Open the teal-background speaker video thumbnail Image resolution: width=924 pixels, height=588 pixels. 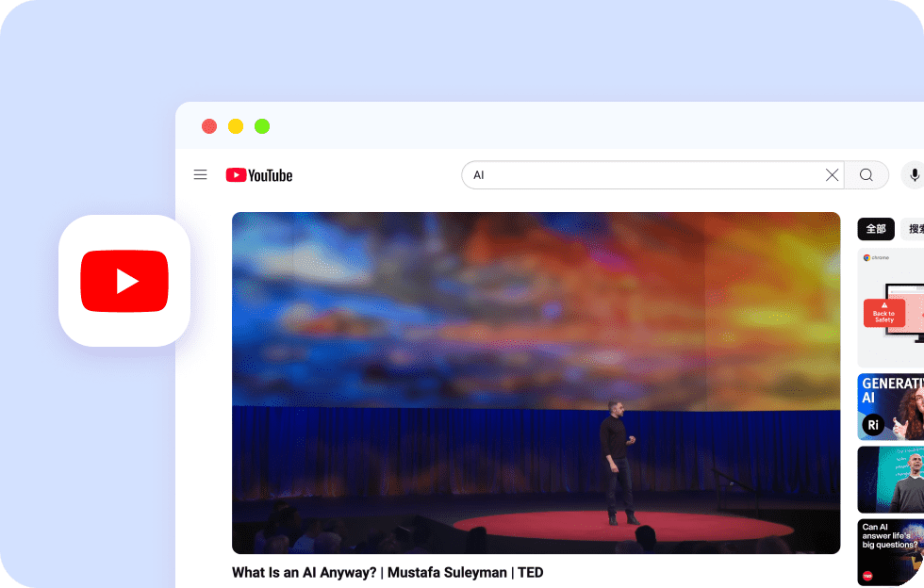coord(891,479)
